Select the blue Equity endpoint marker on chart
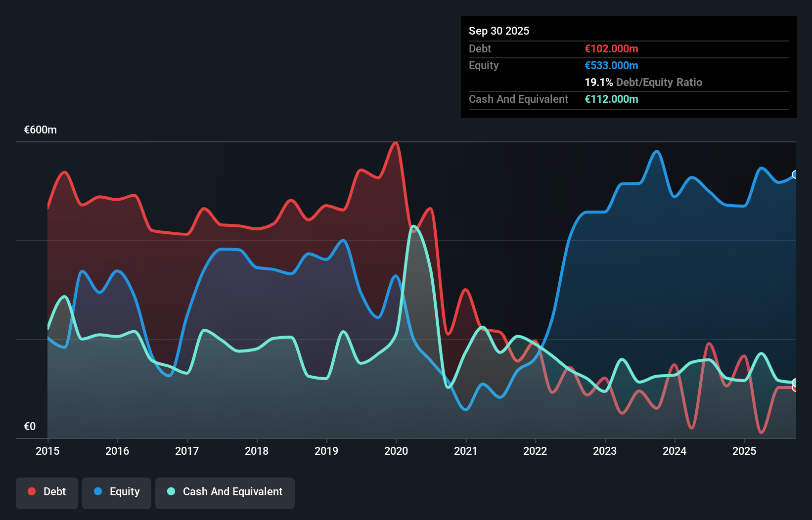 795,174
